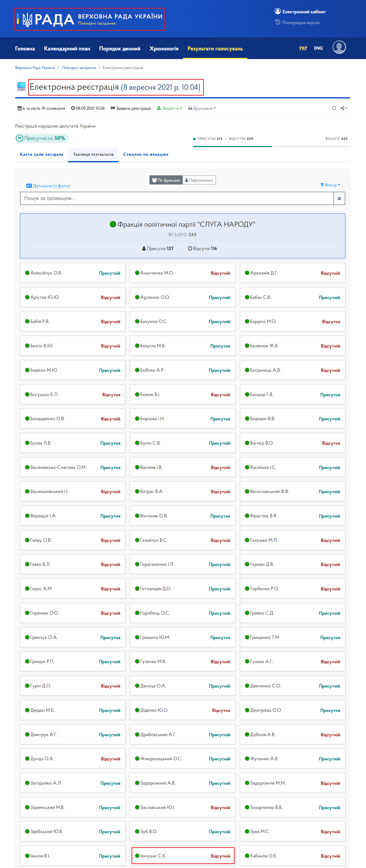The width and height of the screenshot is (366, 868).
Task: Open Електронний кабінет
Action: 300,12
